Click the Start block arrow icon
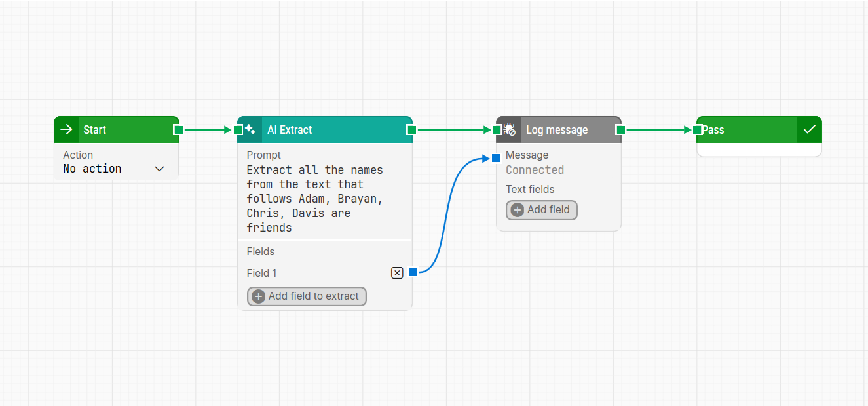Viewport: 868px width, 406px height. point(66,130)
